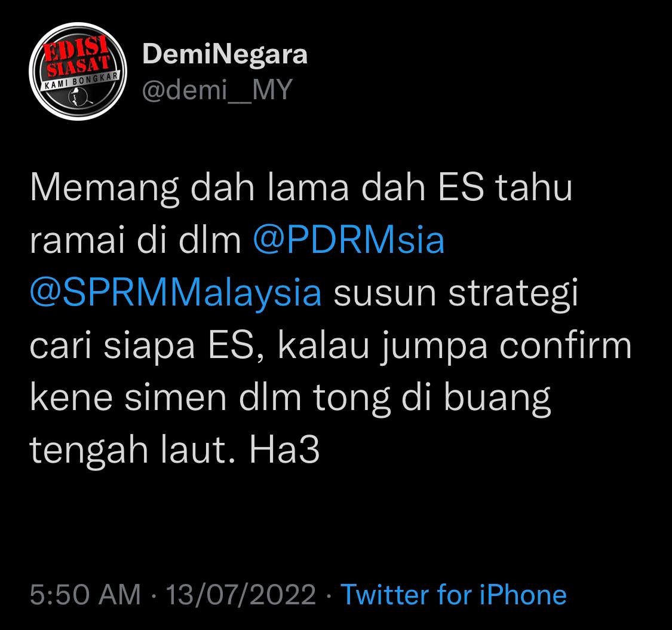Open the DemiNegara display name
This screenshot has height=630, width=672.
click(x=225, y=54)
